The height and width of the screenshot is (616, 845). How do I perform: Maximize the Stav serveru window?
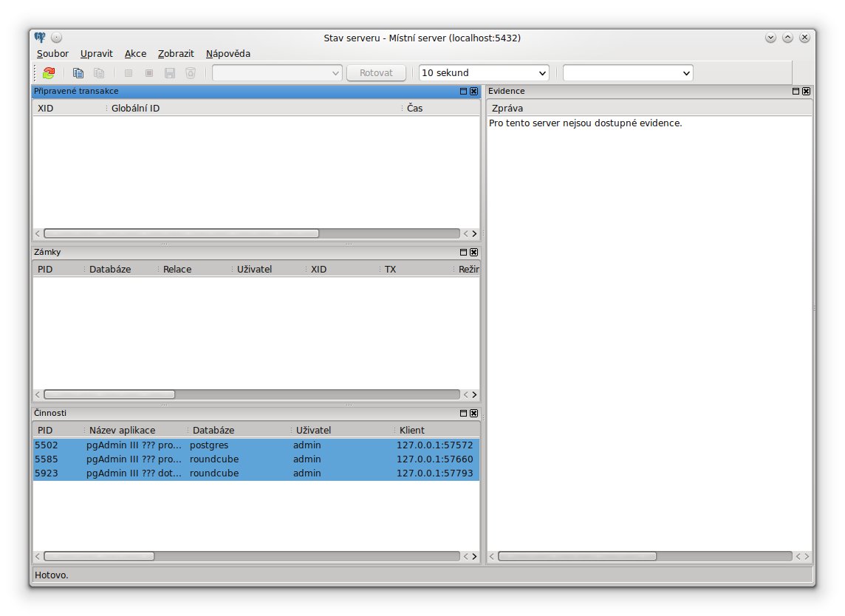(x=788, y=37)
